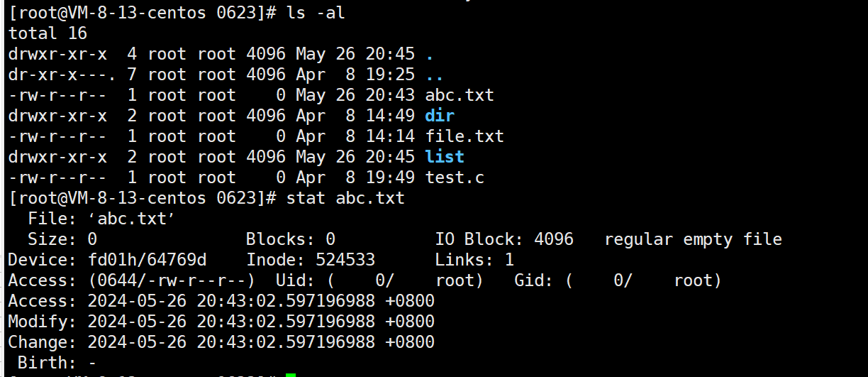Click the 'IO Block: 4096' value

tap(504, 239)
